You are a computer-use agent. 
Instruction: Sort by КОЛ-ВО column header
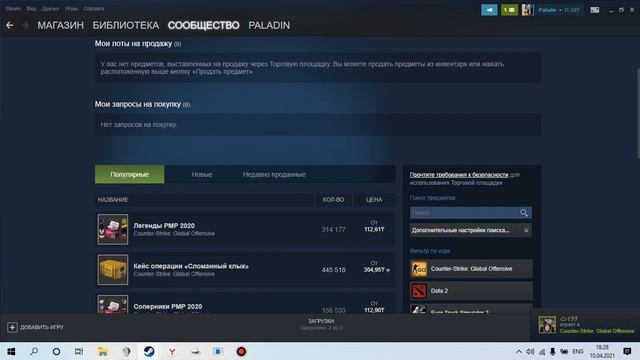click(333, 200)
